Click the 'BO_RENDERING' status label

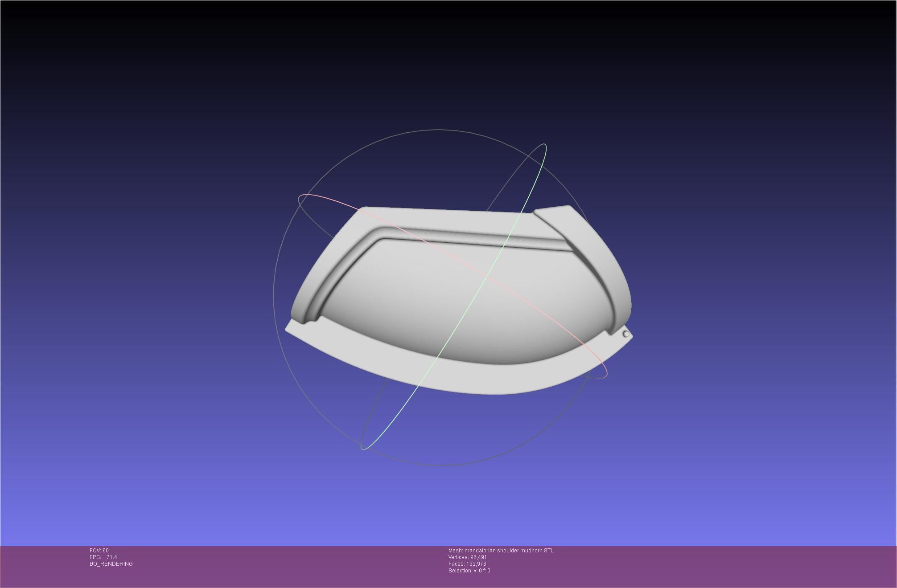coord(111,564)
